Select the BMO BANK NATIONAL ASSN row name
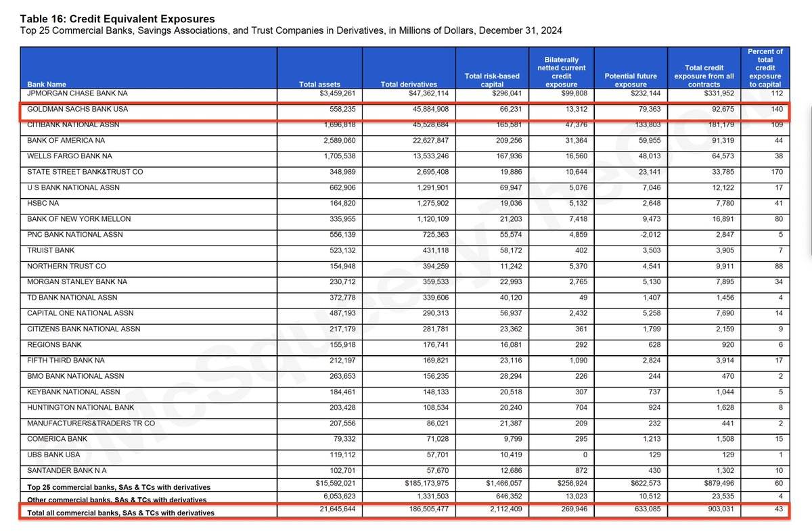This screenshot has width=812, height=531. pos(76,375)
